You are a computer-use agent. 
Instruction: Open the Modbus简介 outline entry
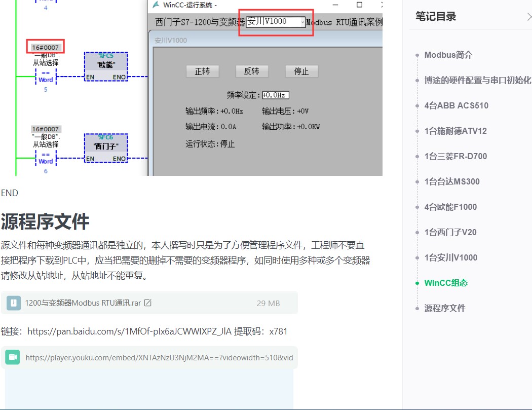448,55
